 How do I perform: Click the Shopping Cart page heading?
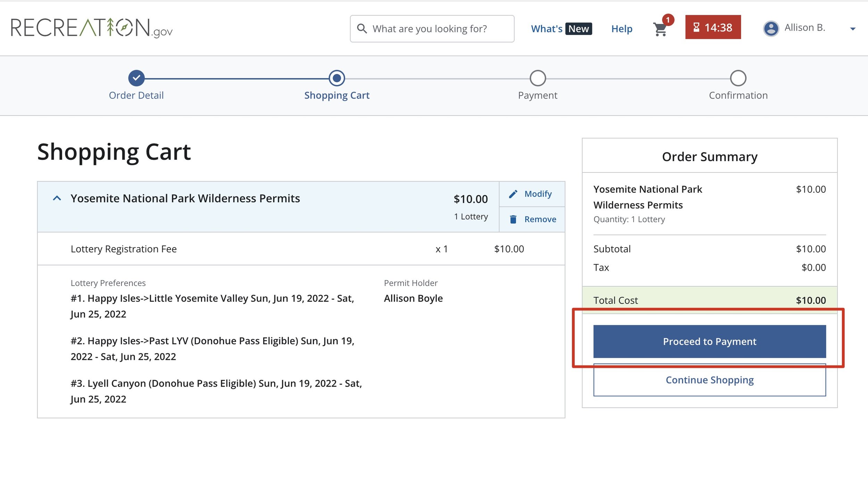[114, 152]
